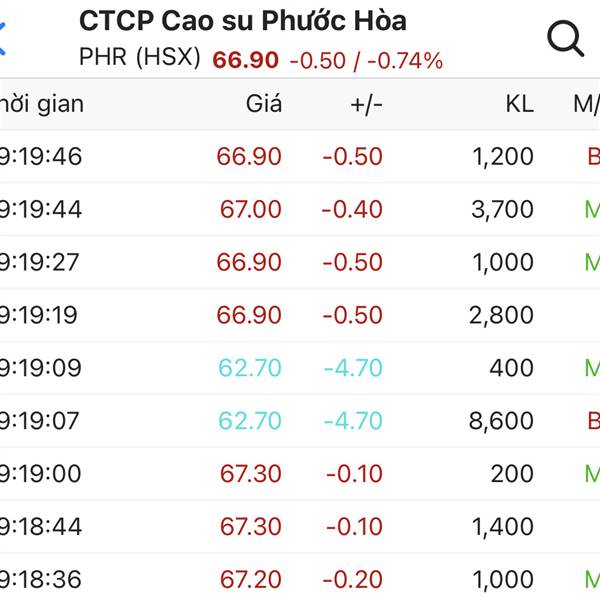The height and width of the screenshot is (600, 600).
Task: Sort by the Giá column header
Action: [x=264, y=104]
